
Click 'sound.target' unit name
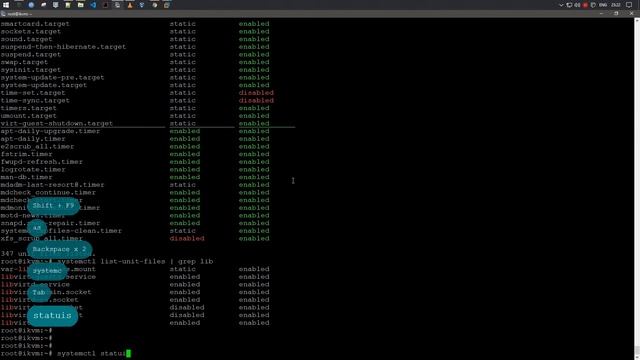[x=27, y=39]
